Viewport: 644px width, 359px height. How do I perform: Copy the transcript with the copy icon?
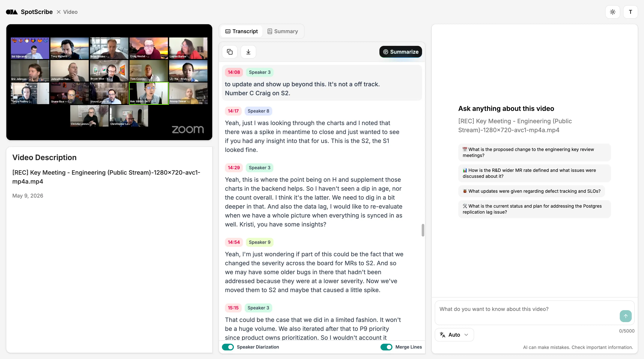(230, 52)
